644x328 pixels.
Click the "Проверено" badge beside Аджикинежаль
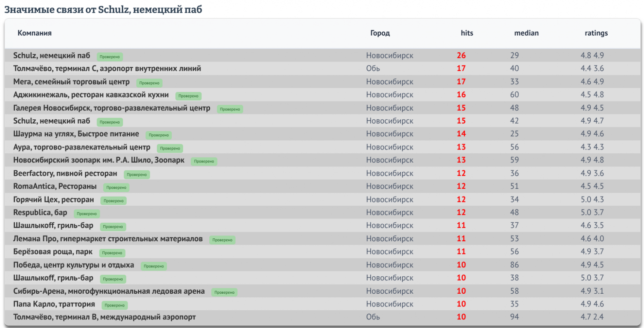(189, 96)
